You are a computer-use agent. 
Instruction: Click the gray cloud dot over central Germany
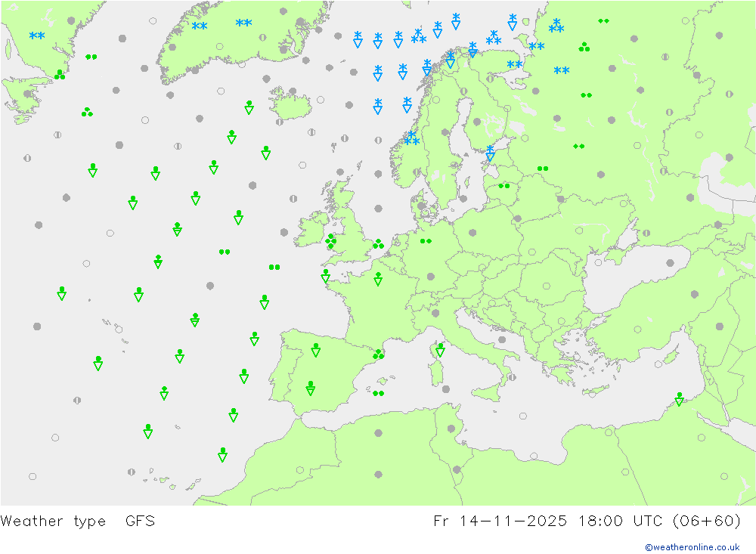[x=431, y=277]
